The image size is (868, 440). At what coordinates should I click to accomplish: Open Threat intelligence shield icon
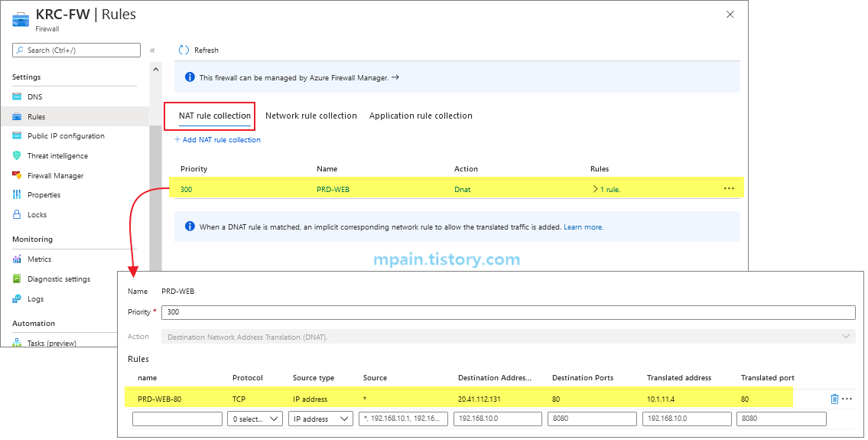pyautogui.click(x=17, y=156)
